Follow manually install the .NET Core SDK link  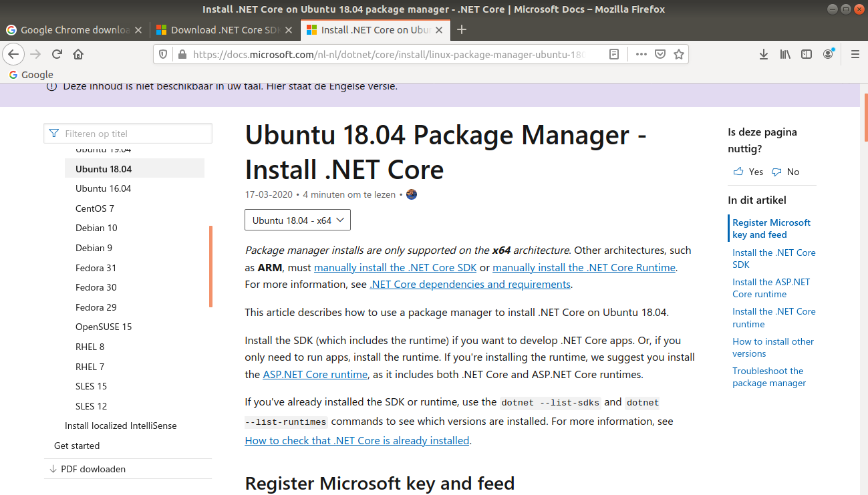[x=396, y=267]
